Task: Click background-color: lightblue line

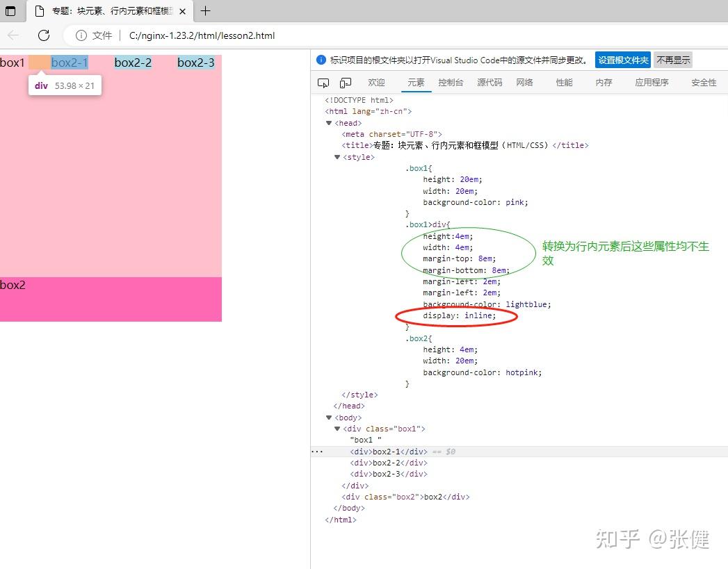Action: point(487,304)
